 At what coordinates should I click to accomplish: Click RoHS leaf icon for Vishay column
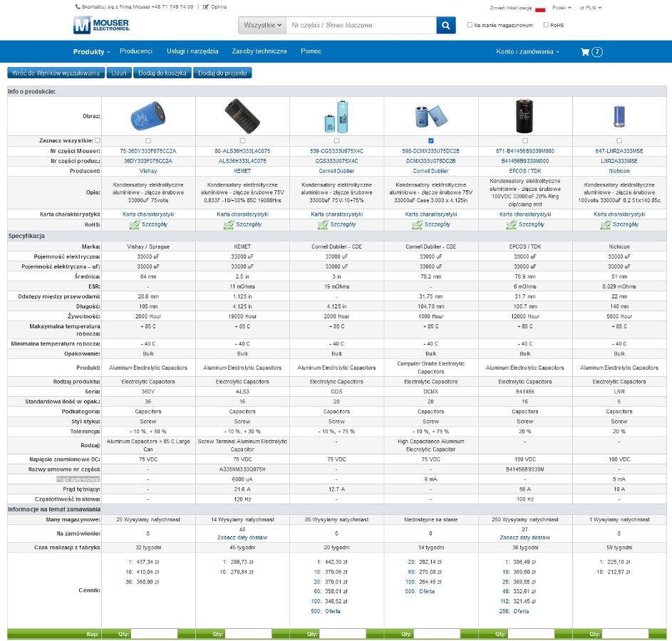pos(135,224)
